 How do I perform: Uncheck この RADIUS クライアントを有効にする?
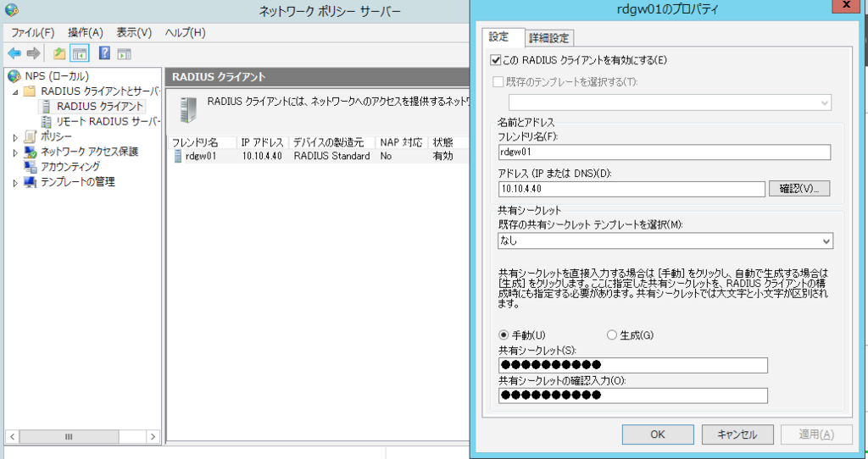coord(496,60)
